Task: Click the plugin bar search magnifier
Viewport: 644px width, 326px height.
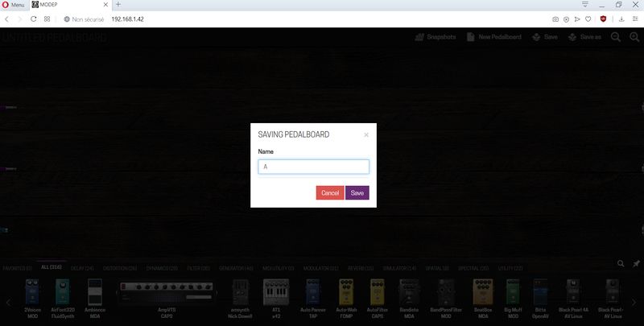Action: [621, 263]
